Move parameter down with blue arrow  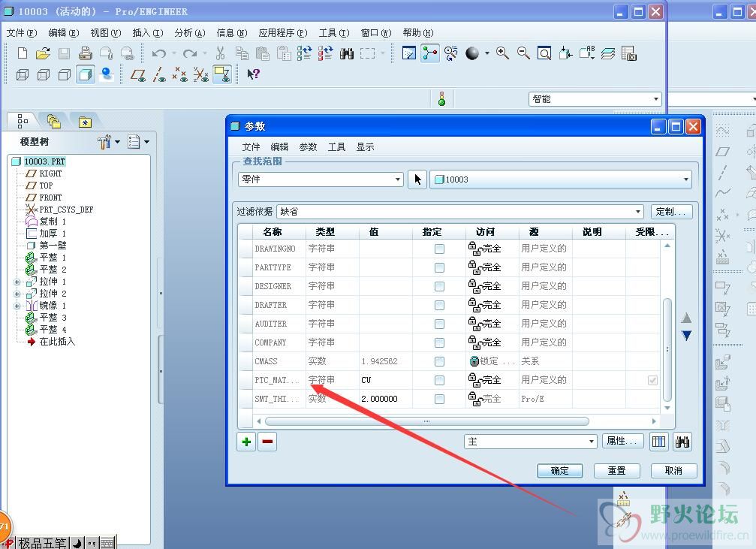coord(687,335)
